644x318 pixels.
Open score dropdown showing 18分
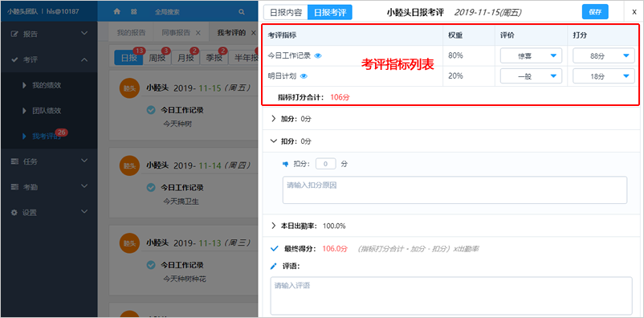click(x=604, y=76)
